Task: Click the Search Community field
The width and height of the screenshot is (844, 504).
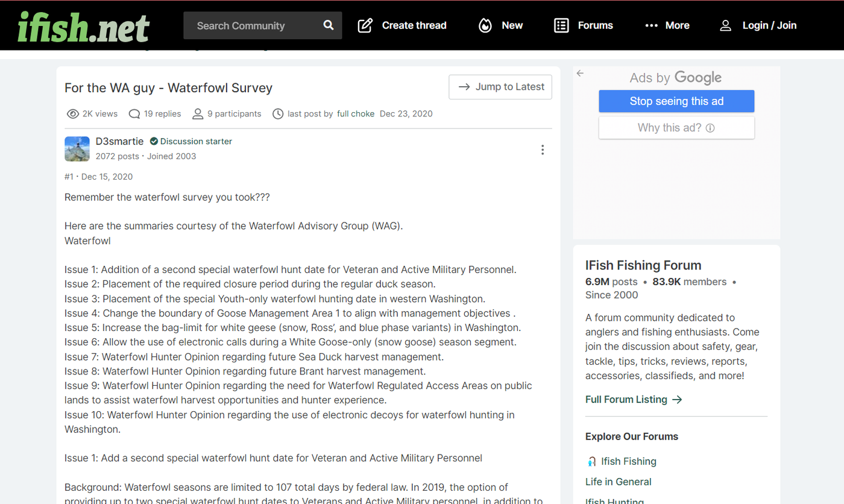Action: point(263,25)
